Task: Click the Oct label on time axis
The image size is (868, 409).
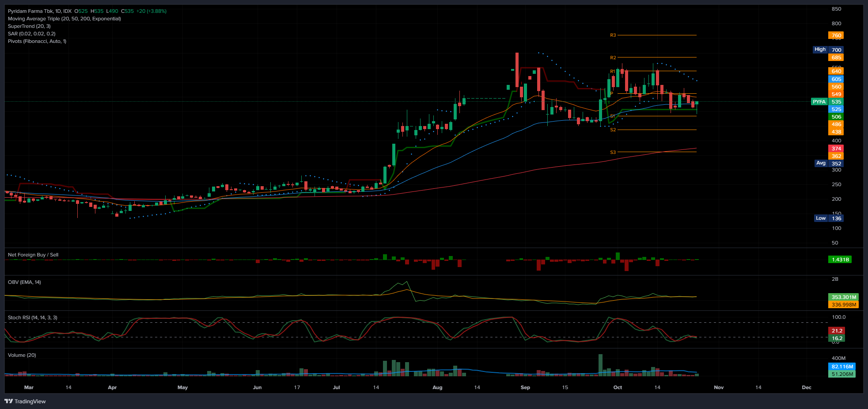Action: (617, 387)
